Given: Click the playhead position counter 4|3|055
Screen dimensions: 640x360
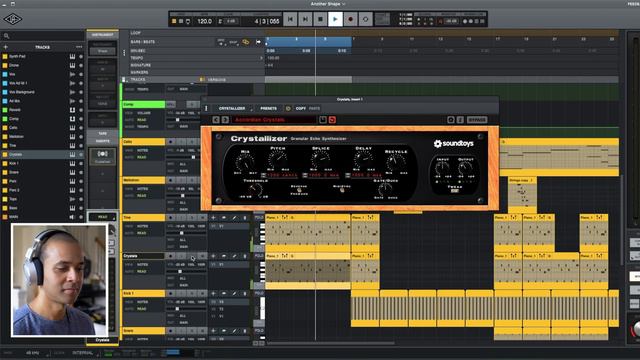Looking at the screenshot, I should coord(267,21).
